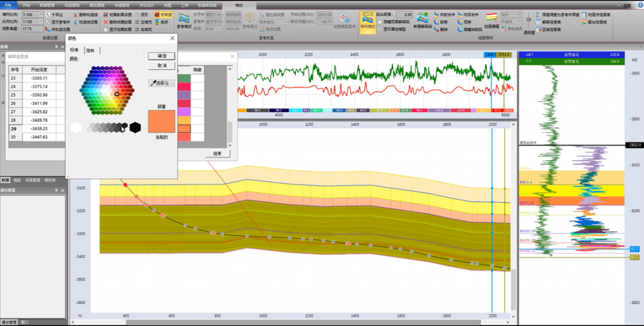Click the 延出距离 0.00 input field
Viewport: 644px width, 326px height.
(404, 15)
